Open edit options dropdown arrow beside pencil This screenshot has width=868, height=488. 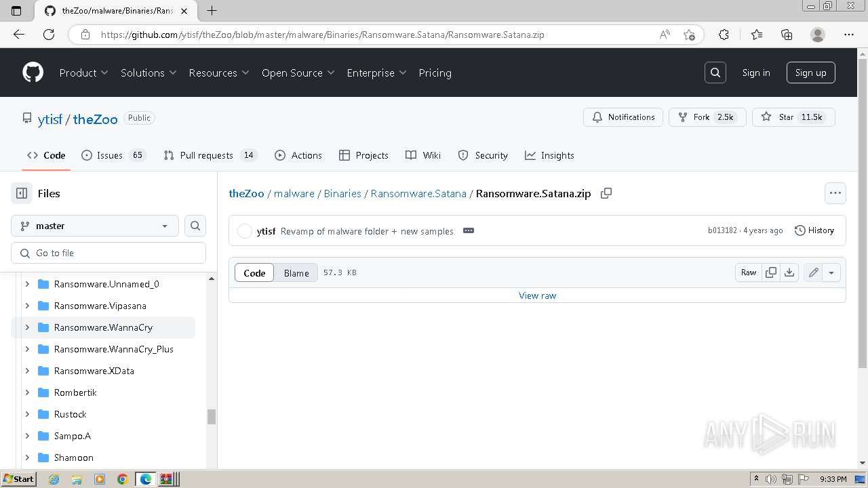[831, 272]
